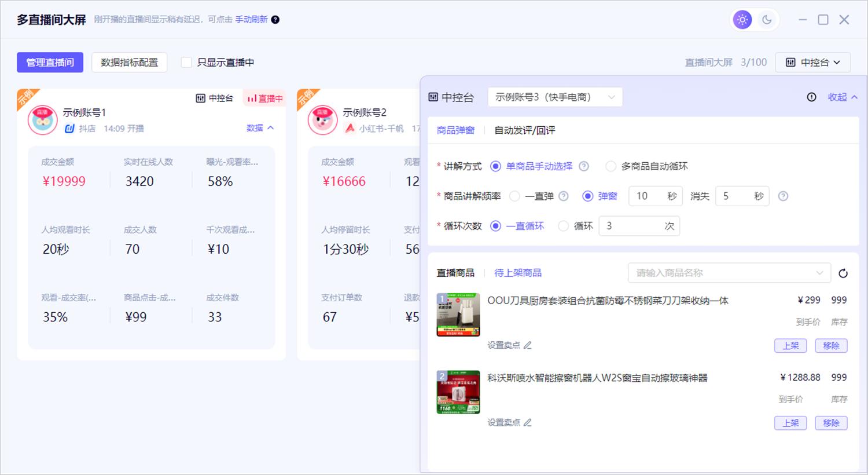Click the product title OOU刀具厨房套装组合抗菌防霉不锈钢菜刀刀架收纳一体
Viewport: 868px width, 475px height.
pyautogui.click(x=608, y=301)
